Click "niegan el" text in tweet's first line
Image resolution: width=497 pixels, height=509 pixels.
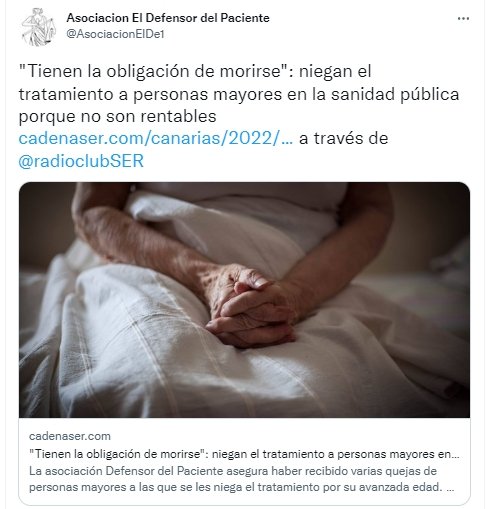click(335, 71)
